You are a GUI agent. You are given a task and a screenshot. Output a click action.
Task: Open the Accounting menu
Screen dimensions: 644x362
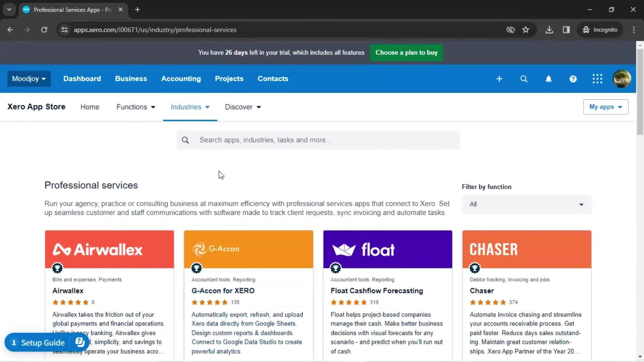click(x=181, y=79)
